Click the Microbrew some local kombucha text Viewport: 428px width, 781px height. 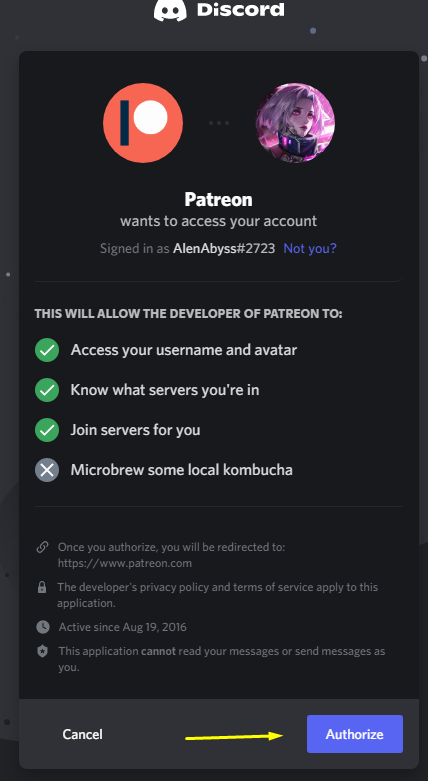181,470
